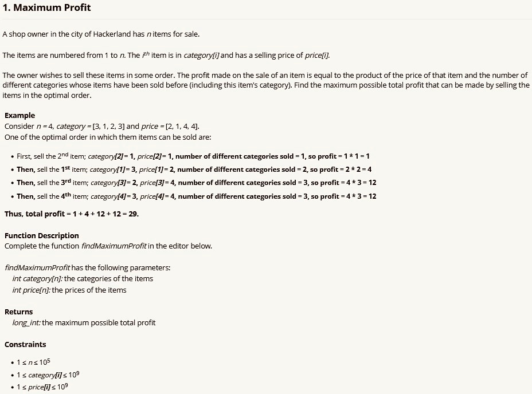Screen dimensions: 532x394
Task: Click the "int category[n]" parameter line
Action: (x=83, y=279)
